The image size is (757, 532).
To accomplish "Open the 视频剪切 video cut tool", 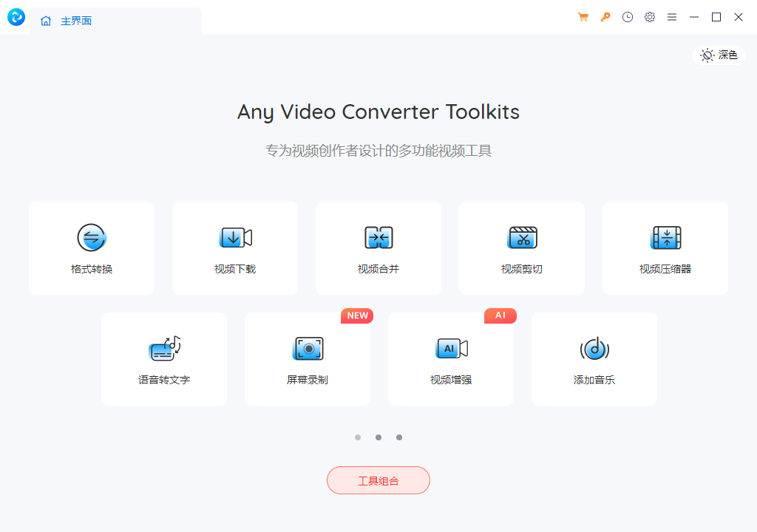I will (522, 248).
